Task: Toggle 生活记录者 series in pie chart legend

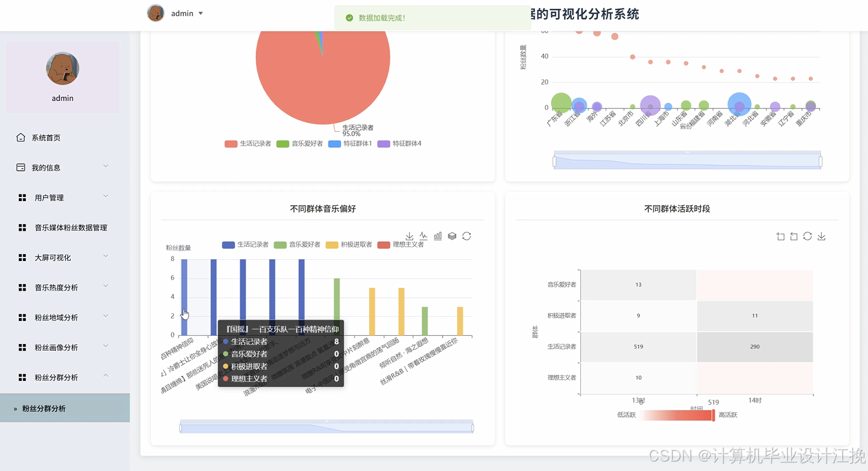Action: pos(248,144)
